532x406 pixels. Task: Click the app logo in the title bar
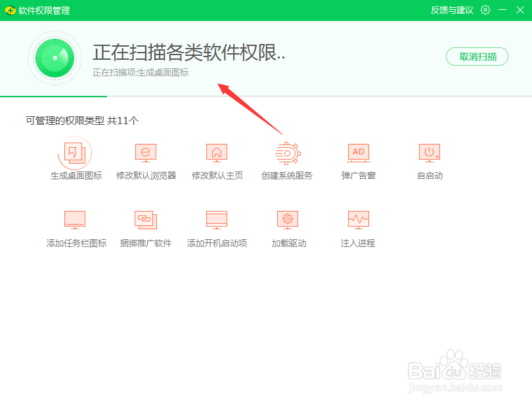coord(9,10)
